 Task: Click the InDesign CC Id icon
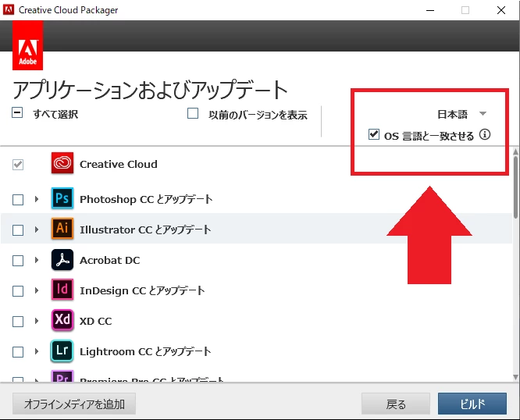pos(62,290)
